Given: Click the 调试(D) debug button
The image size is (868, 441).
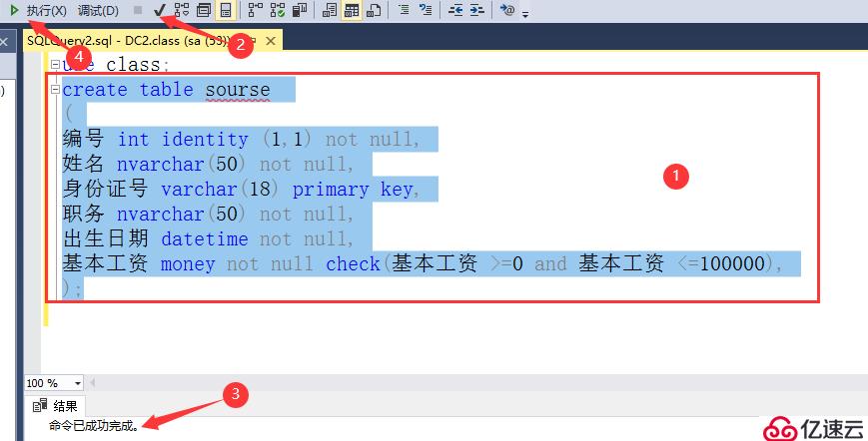Looking at the screenshot, I should point(98,11).
